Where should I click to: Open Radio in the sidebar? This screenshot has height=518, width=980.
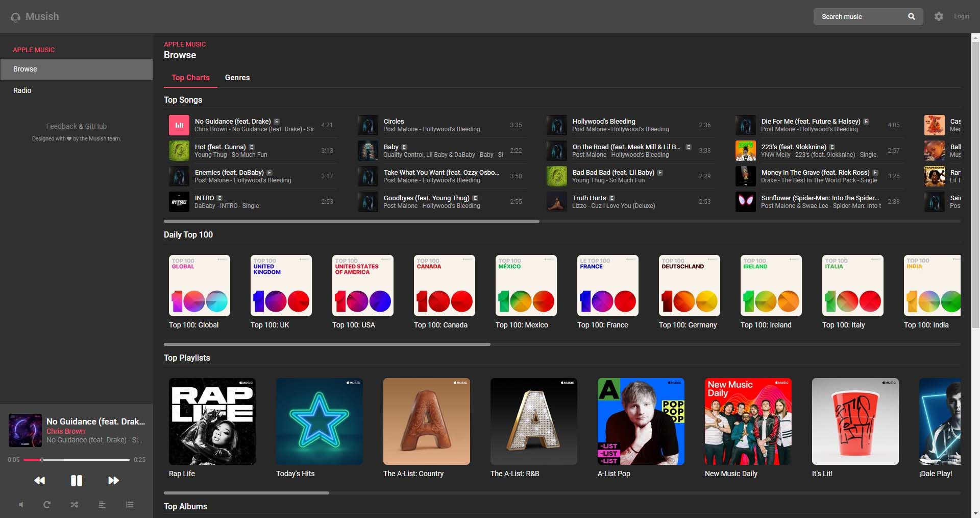click(77, 90)
